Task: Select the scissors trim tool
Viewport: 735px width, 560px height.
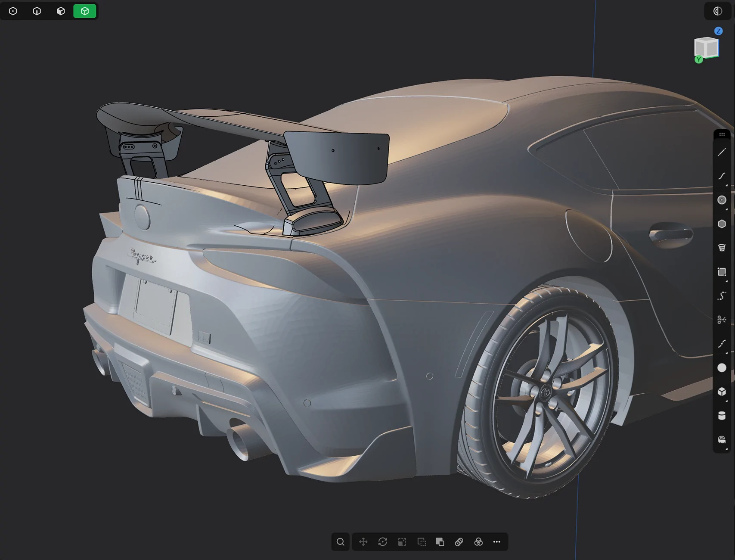Action: (x=722, y=320)
